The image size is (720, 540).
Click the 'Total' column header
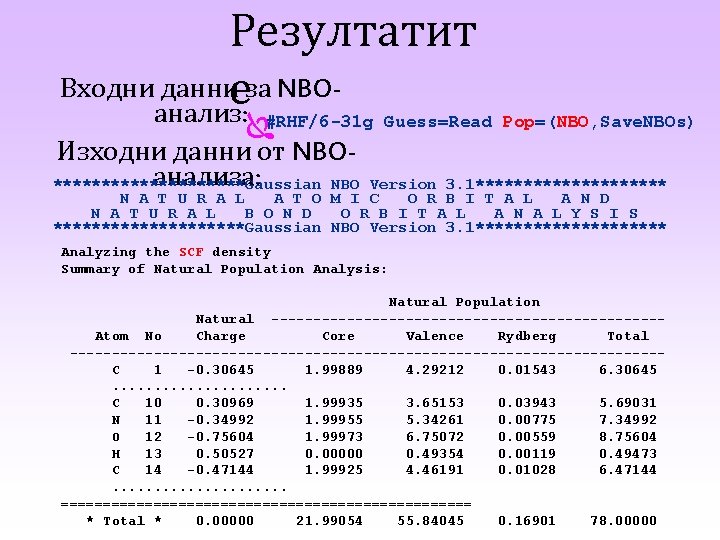click(628, 336)
